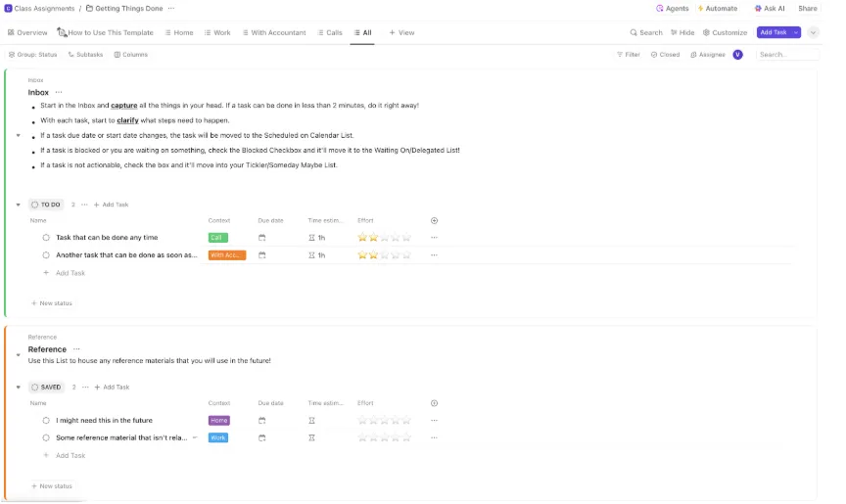Add a new View
Viewport: 846px width, 504px height.
coord(402,33)
